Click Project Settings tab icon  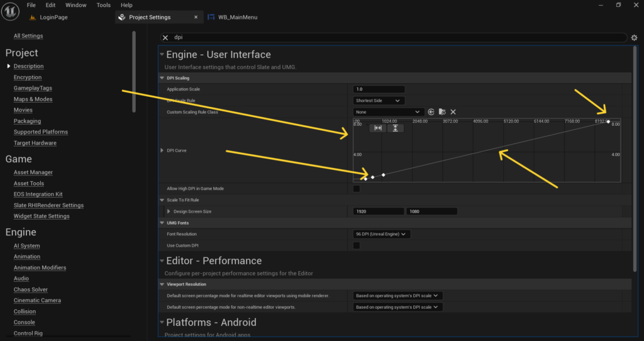pos(121,17)
